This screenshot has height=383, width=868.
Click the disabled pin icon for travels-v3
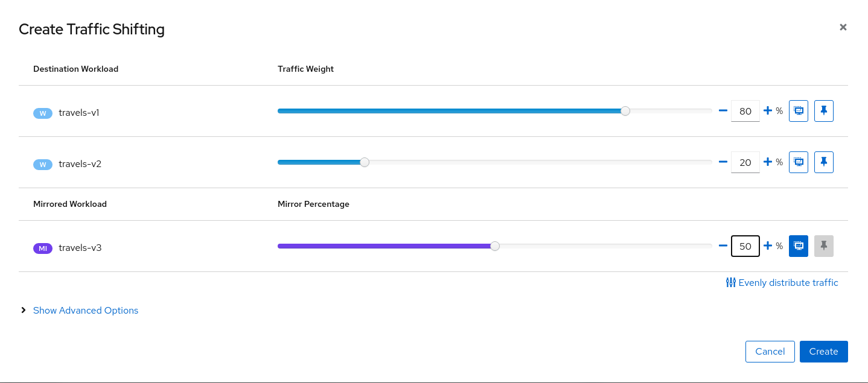click(x=823, y=246)
